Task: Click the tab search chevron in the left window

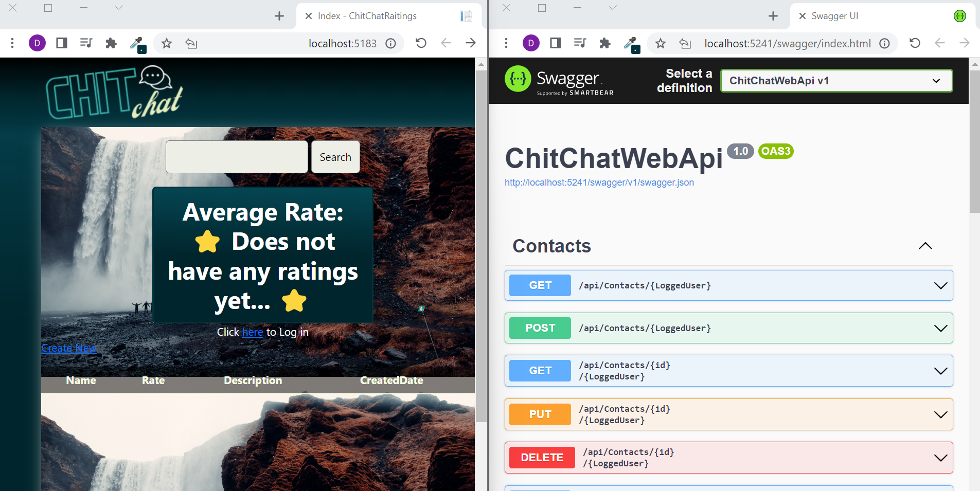Action: click(x=119, y=8)
